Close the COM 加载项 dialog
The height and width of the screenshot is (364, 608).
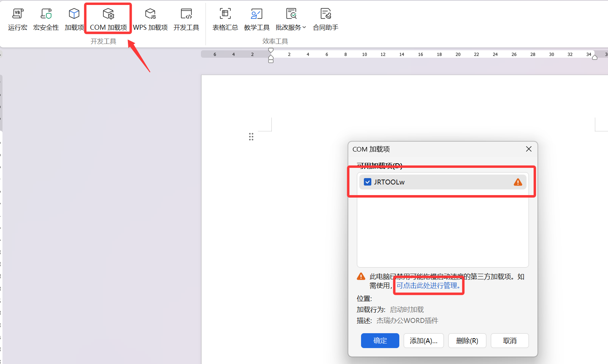[x=529, y=149]
